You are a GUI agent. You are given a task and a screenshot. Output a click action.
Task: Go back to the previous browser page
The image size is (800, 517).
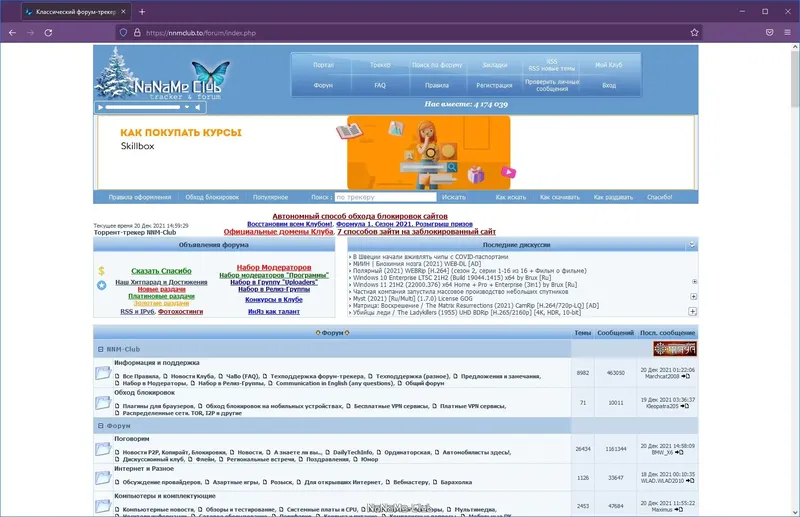coord(12,33)
